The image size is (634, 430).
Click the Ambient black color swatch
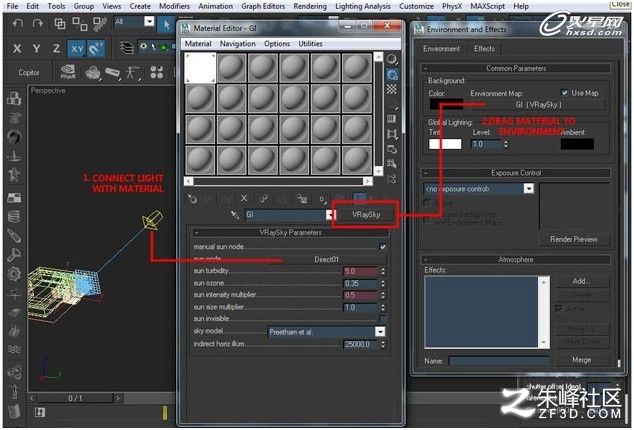click(577, 144)
